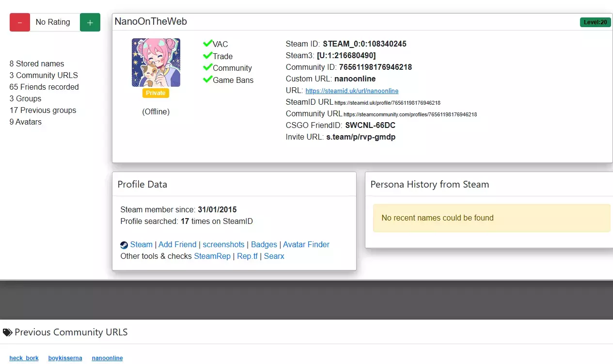Click the NanoOnTheWeb profile avatar image
The height and width of the screenshot is (364, 613).
point(156,63)
